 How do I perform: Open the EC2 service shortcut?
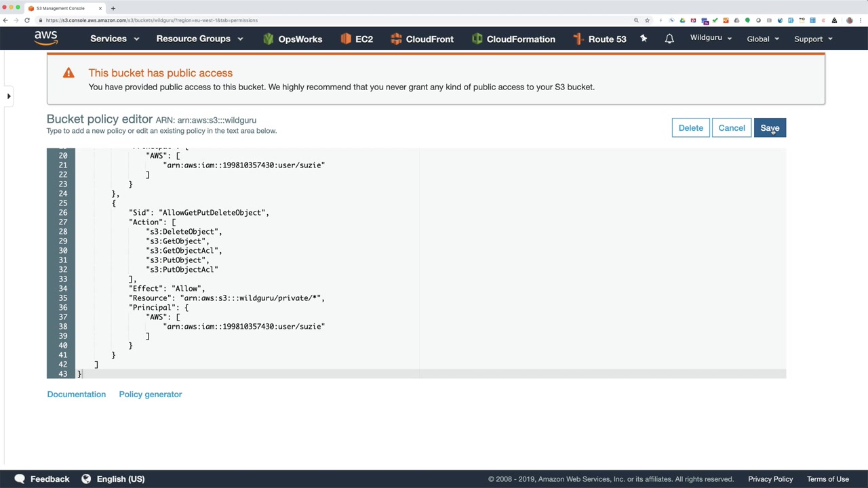(x=357, y=39)
